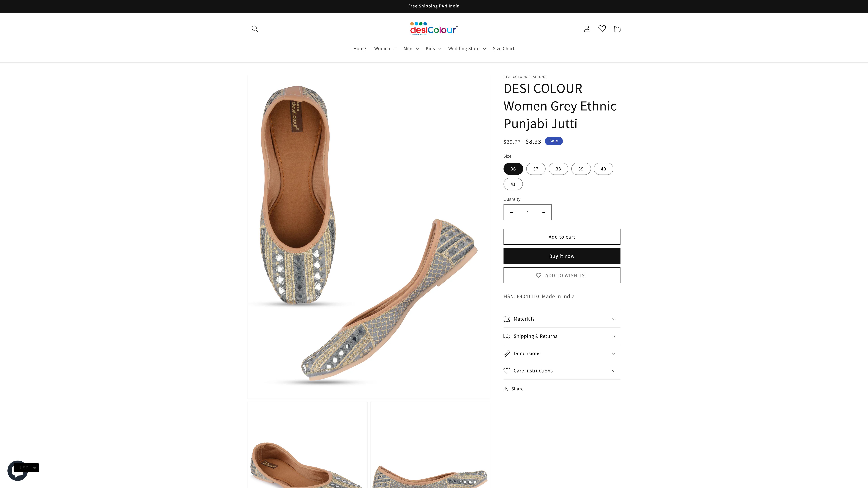Viewport: 868px width, 488px height.
Task: Click the desiColour logo
Action: tap(434, 28)
